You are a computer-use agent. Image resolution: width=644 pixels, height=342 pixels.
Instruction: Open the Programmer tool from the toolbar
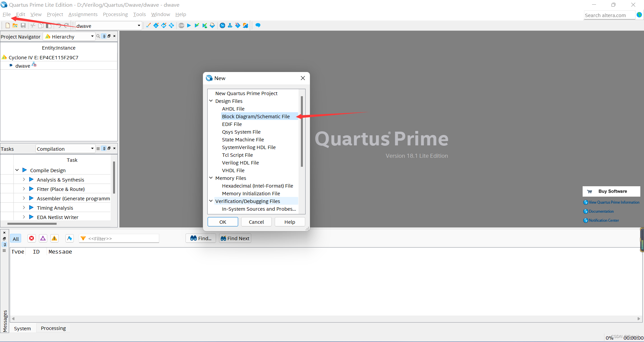coord(238,25)
